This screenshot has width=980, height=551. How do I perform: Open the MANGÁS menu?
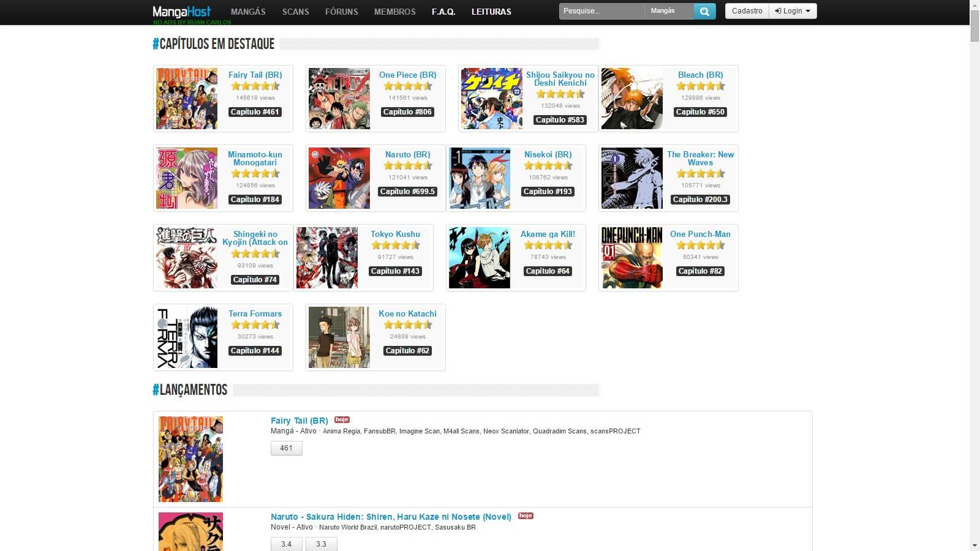pos(248,12)
